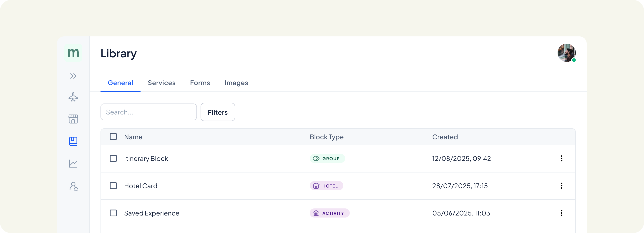Open the Images tab

[236, 83]
